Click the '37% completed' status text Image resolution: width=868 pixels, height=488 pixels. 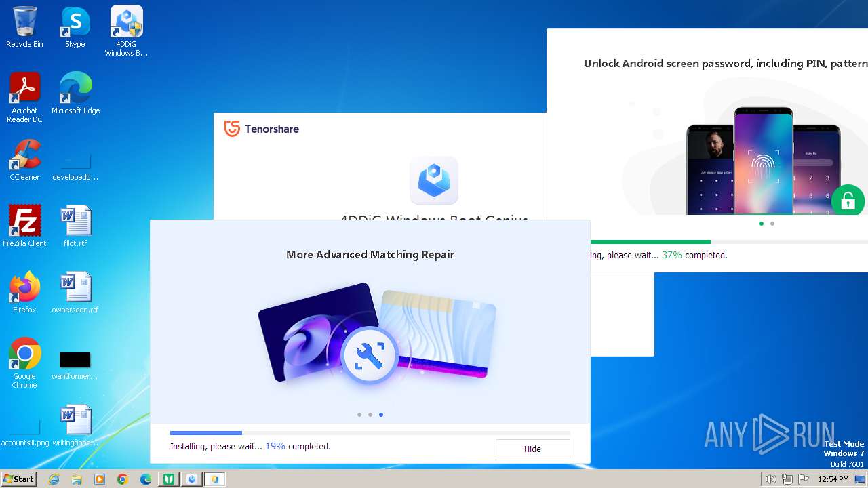point(694,256)
